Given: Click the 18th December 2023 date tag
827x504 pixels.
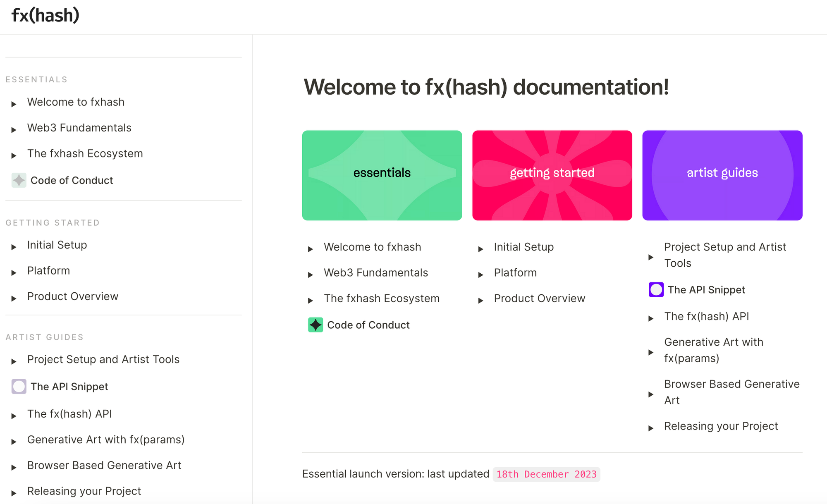Looking at the screenshot, I should (546, 474).
